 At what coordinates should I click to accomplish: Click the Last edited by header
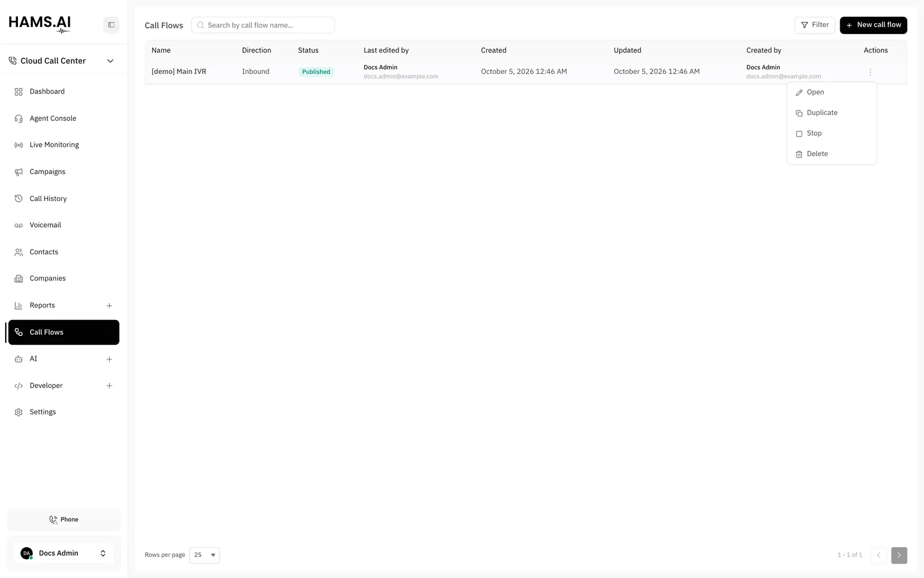386,50
